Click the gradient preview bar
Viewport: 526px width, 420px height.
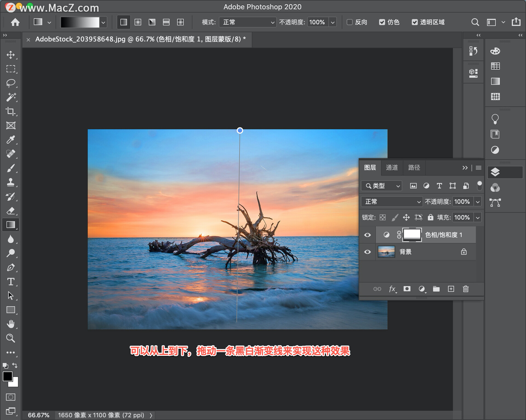[x=80, y=22]
